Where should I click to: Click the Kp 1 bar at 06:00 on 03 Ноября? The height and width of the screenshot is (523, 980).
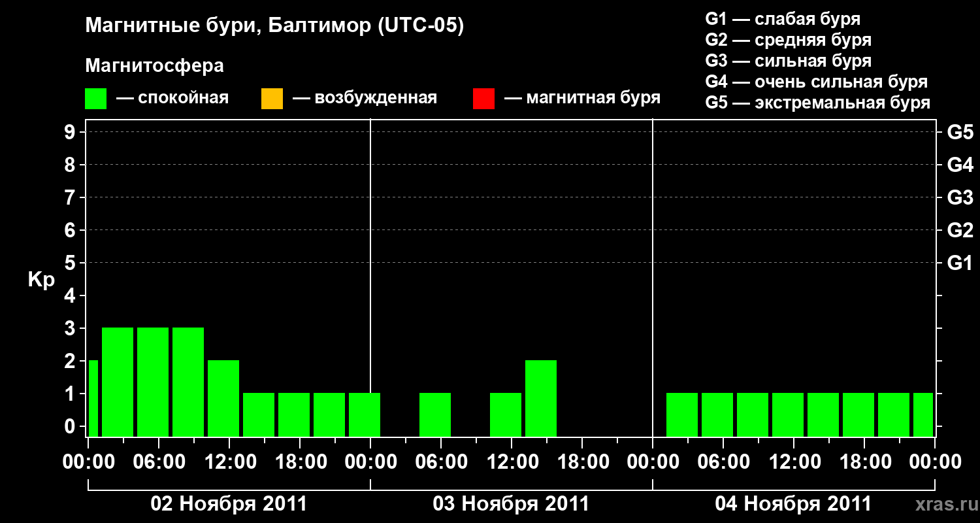click(x=435, y=414)
